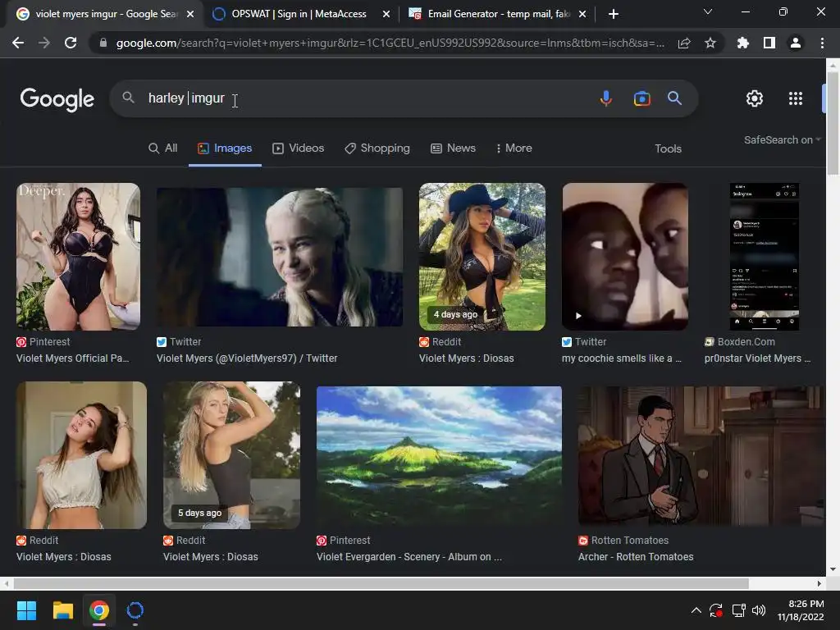The image size is (840, 630).
Task: Select the News search tab
Action: tap(453, 148)
